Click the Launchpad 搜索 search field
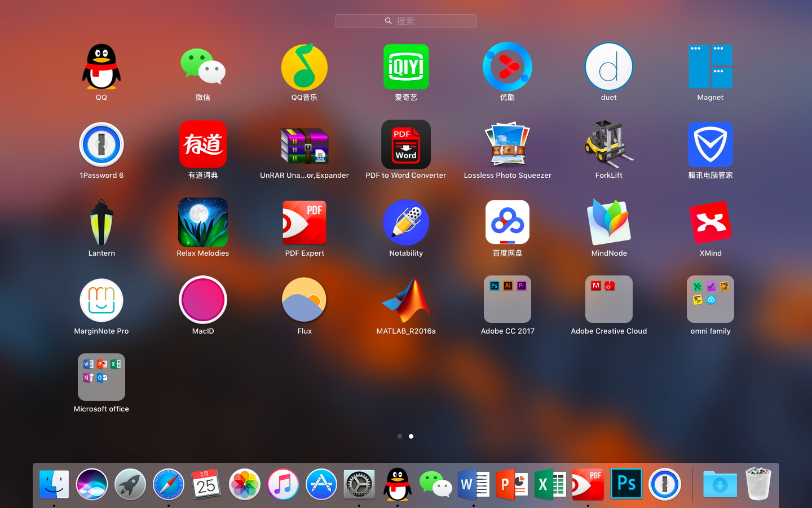 [x=406, y=21]
